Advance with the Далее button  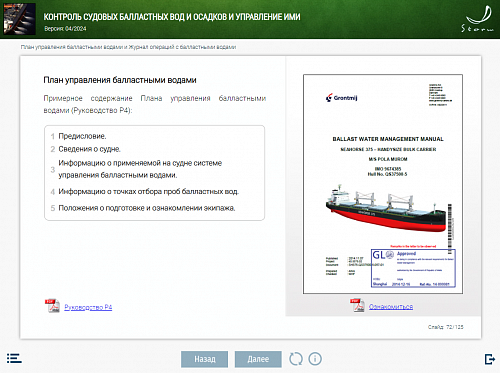tap(258, 359)
